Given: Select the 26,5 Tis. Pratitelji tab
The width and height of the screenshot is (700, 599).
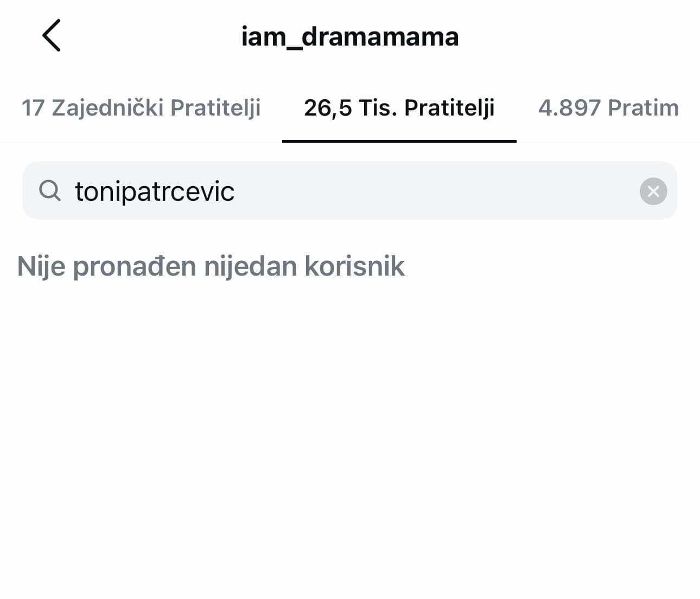Looking at the screenshot, I should click(x=399, y=108).
